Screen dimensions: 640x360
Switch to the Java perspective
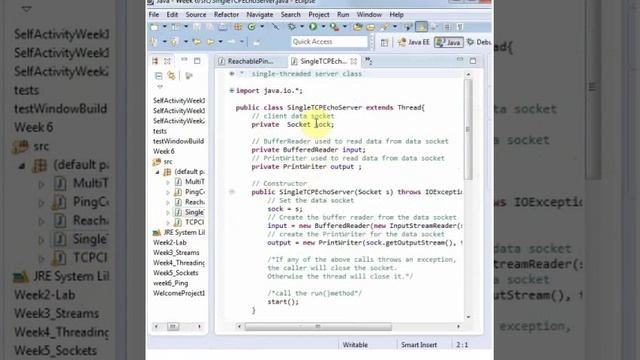(448, 42)
